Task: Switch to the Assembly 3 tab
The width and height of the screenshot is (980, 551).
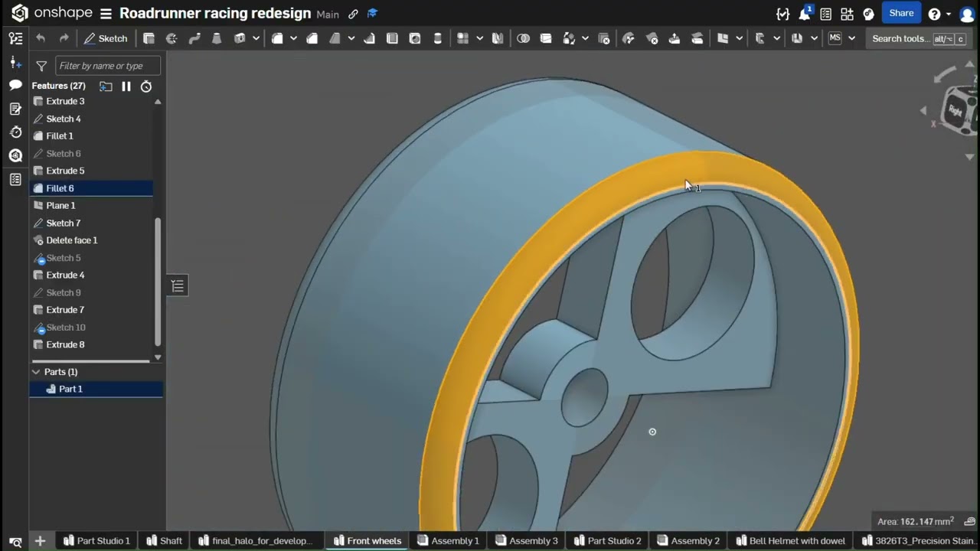Action: tap(526, 540)
